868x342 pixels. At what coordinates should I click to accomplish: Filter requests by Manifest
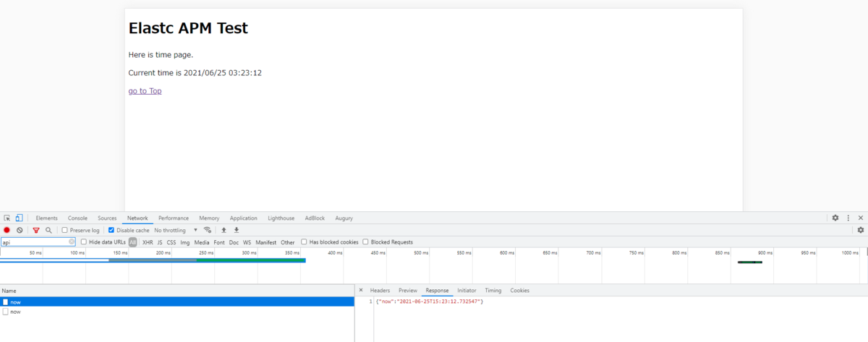(266, 242)
